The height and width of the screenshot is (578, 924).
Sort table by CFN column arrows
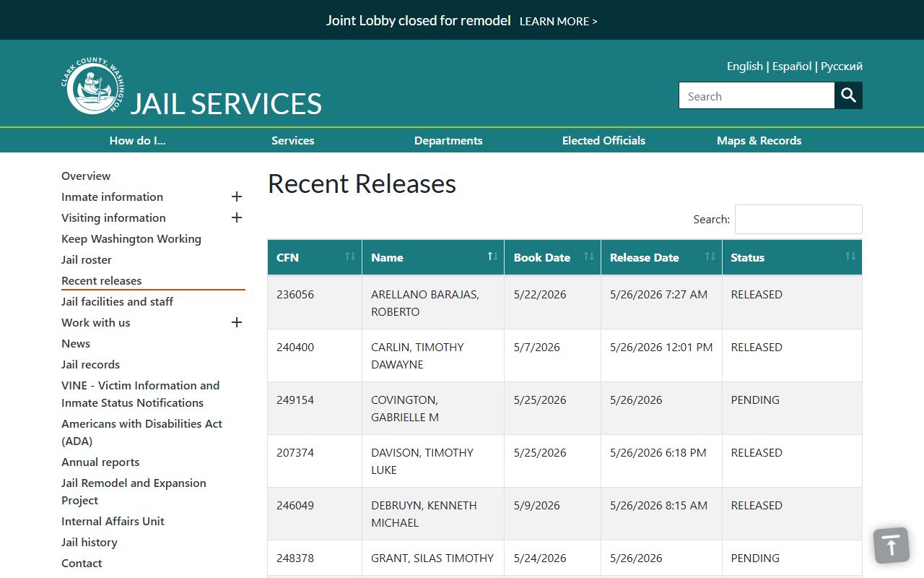click(350, 257)
